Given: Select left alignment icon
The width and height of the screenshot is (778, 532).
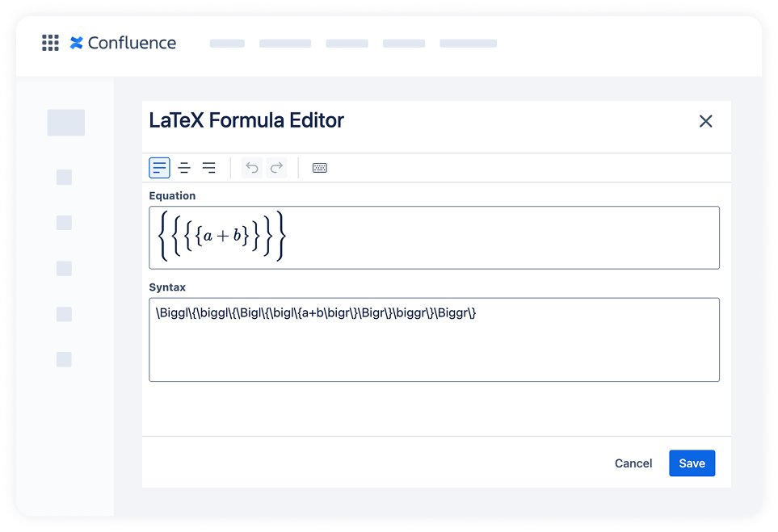Looking at the screenshot, I should pos(159,168).
